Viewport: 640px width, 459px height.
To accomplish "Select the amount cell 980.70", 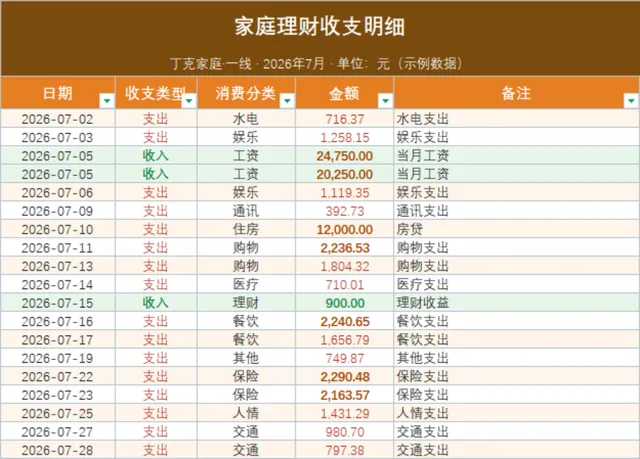I will pyautogui.click(x=344, y=431).
